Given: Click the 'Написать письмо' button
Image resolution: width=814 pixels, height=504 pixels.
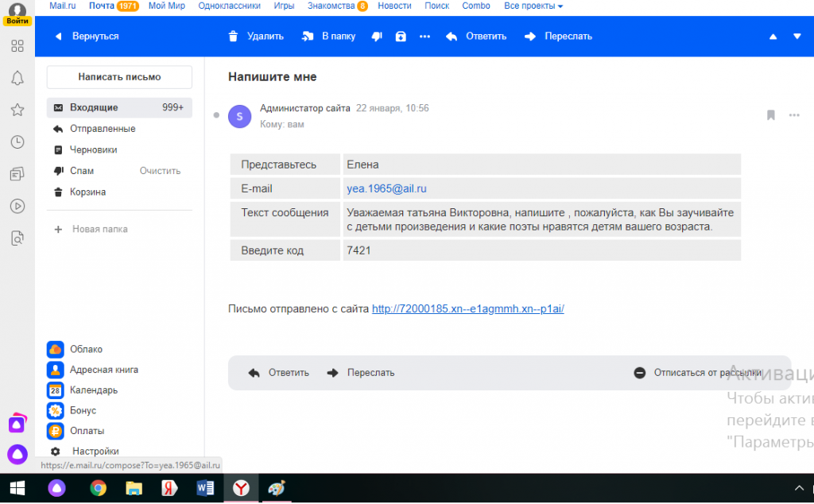Looking at the screenshot, I should 119,77.
